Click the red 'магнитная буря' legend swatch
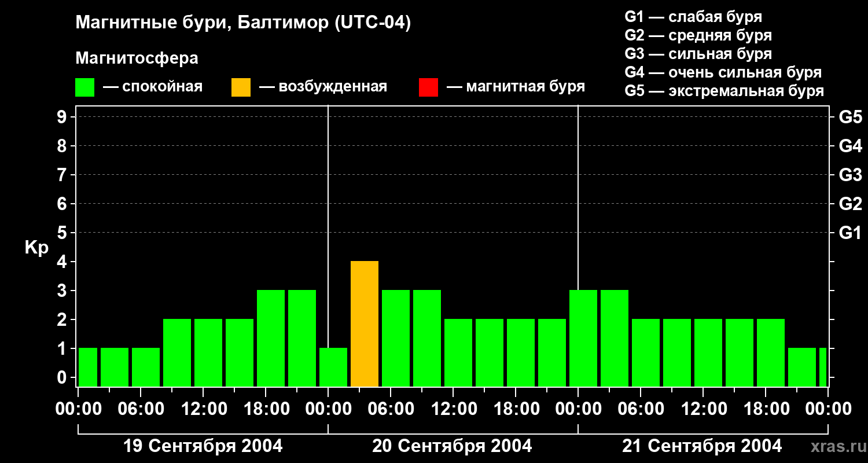The width and height of the screenshot is (868, 463). [429, 87]
